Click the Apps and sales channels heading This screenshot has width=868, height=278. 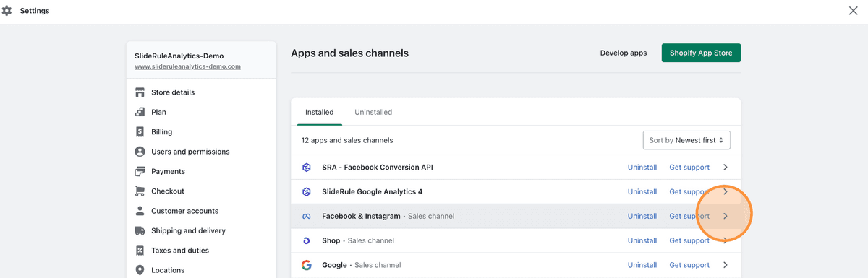coord(349,53)
